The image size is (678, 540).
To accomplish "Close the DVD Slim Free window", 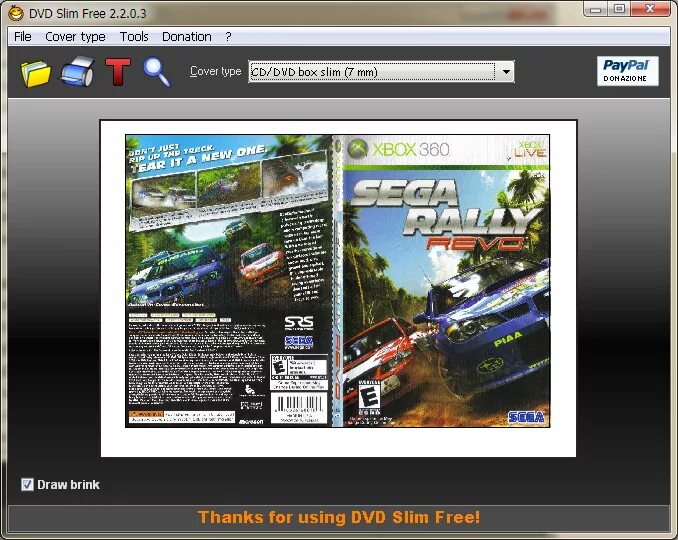I will click(x=650, y=9).
